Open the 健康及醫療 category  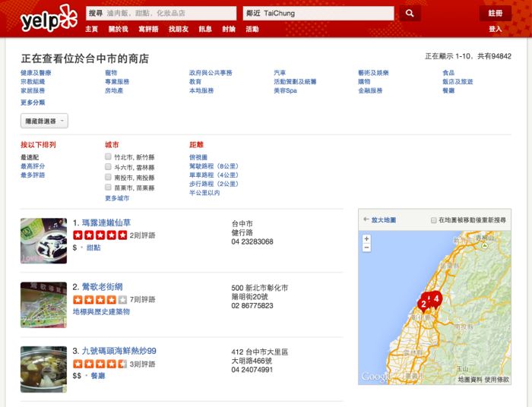[x=36, y=73]
